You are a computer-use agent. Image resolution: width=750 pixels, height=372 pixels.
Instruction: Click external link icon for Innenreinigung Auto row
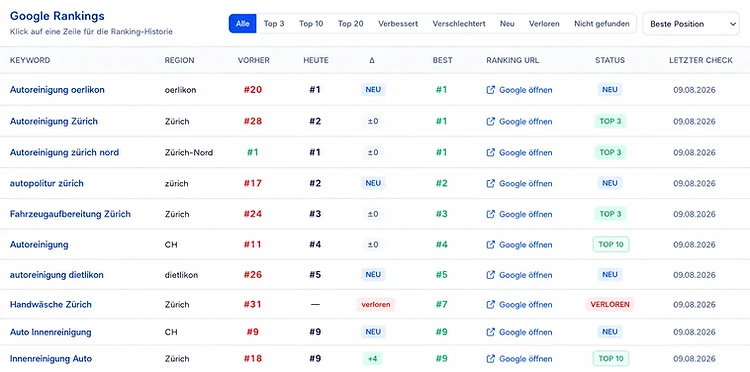490,359
